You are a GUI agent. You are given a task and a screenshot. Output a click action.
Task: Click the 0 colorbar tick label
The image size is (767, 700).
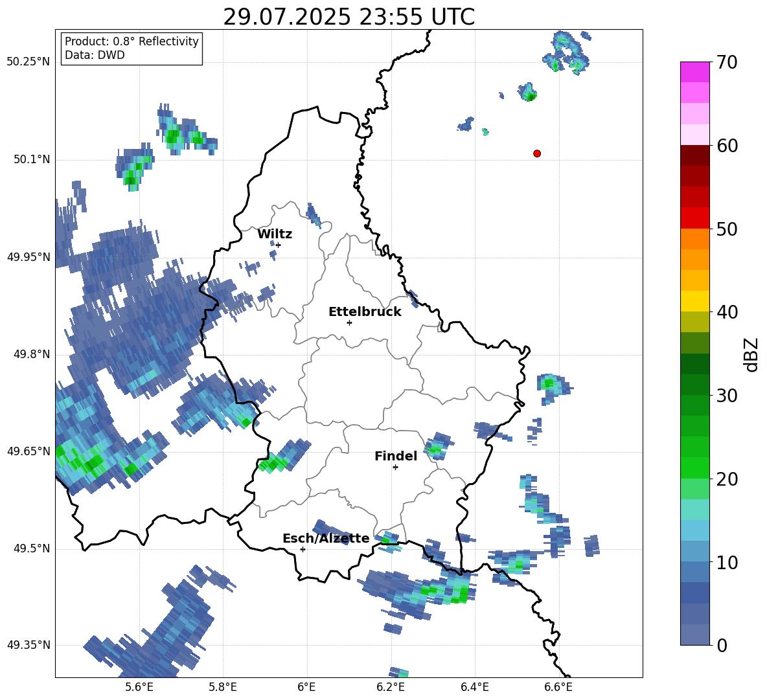(x=722, y=645)
